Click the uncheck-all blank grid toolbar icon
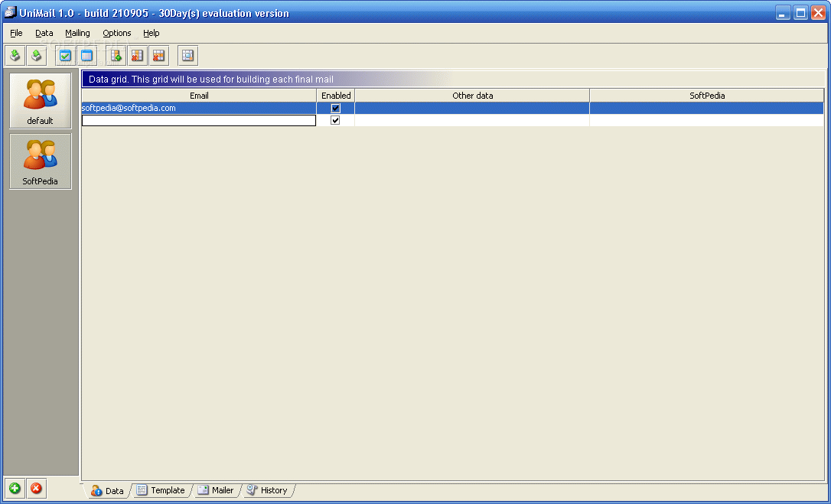Screen dimensions: 831x504 click(x=86, y=56)
